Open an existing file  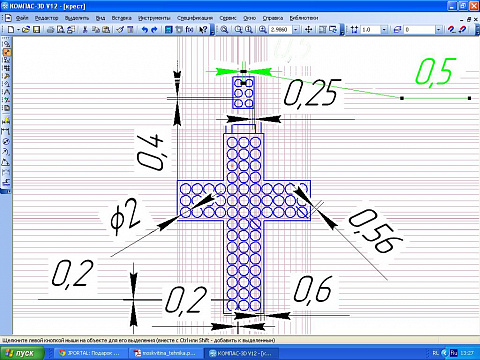(26, 30)
